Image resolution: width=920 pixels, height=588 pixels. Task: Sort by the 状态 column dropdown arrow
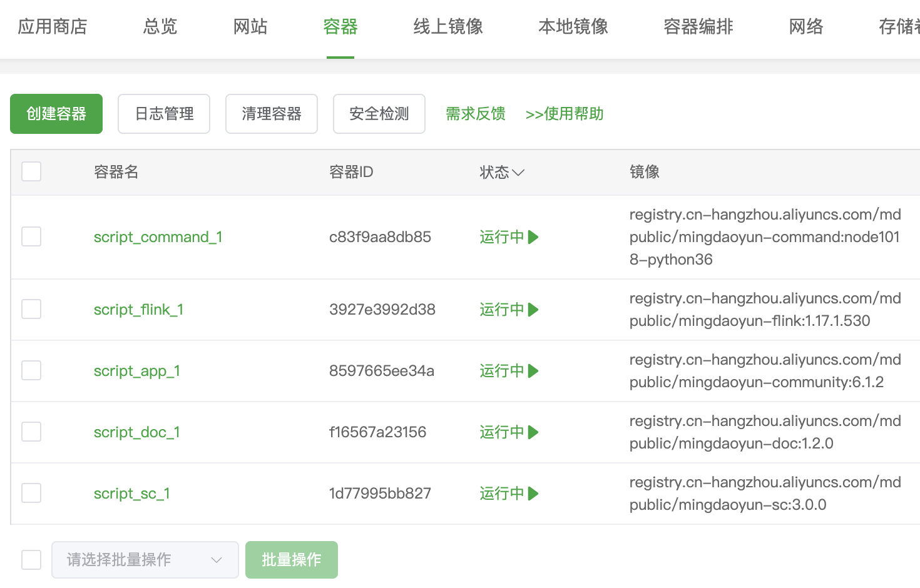[518, 173]
